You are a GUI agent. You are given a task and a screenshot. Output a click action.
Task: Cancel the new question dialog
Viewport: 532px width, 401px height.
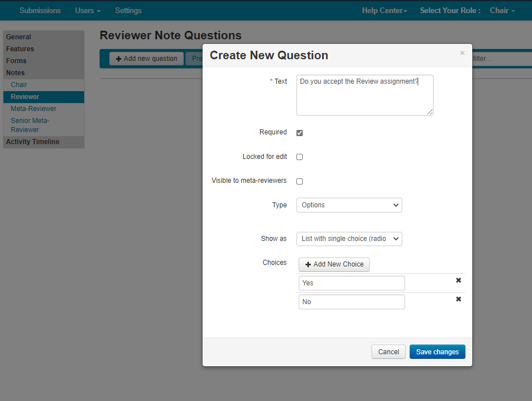(388, 352)
